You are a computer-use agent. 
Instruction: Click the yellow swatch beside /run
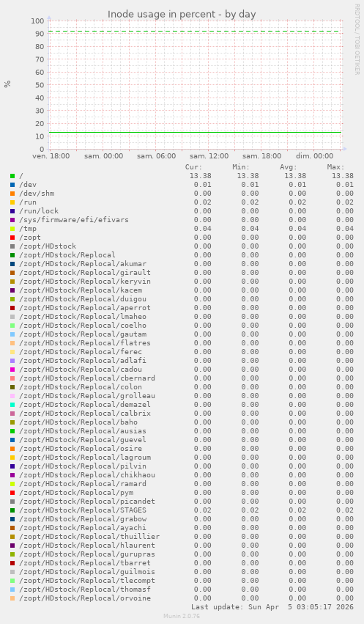click(12, 202)
